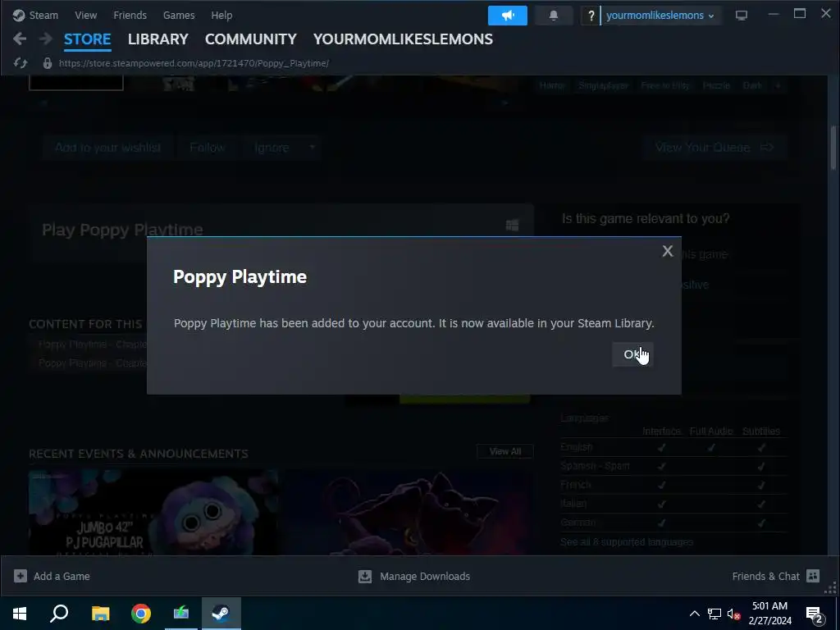The width and height of the screenshot is (840, 630).
Task: Open the taskbar app next to Chrome
Action: click(x=181, y=614)
